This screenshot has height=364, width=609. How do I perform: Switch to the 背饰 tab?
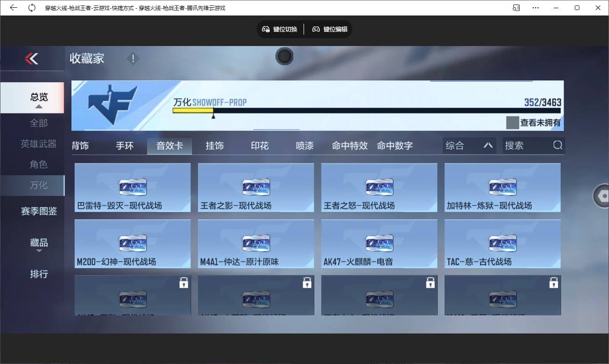click(81, 145)
